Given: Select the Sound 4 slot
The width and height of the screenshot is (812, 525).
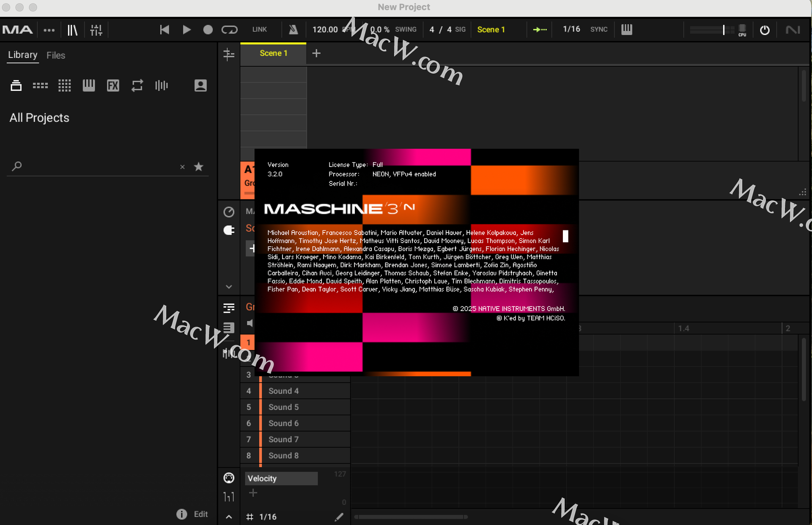Looking at the screenshot, I should point(295,391).
